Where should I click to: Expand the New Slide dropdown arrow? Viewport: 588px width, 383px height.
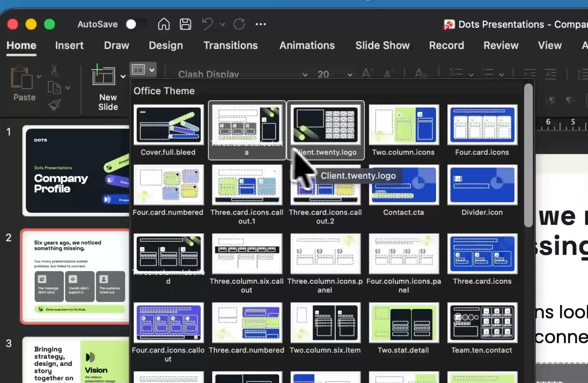click(x=123, y=76)
